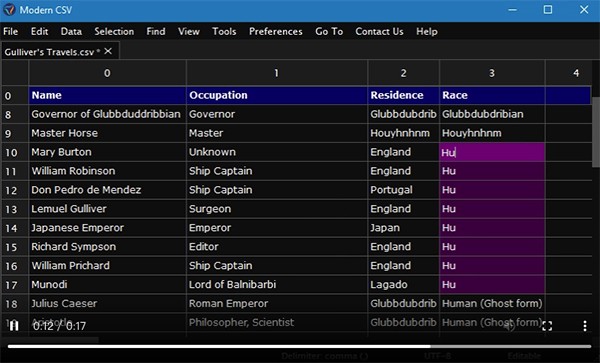Click the Richard Sympson cell

(x=107, y=247)
